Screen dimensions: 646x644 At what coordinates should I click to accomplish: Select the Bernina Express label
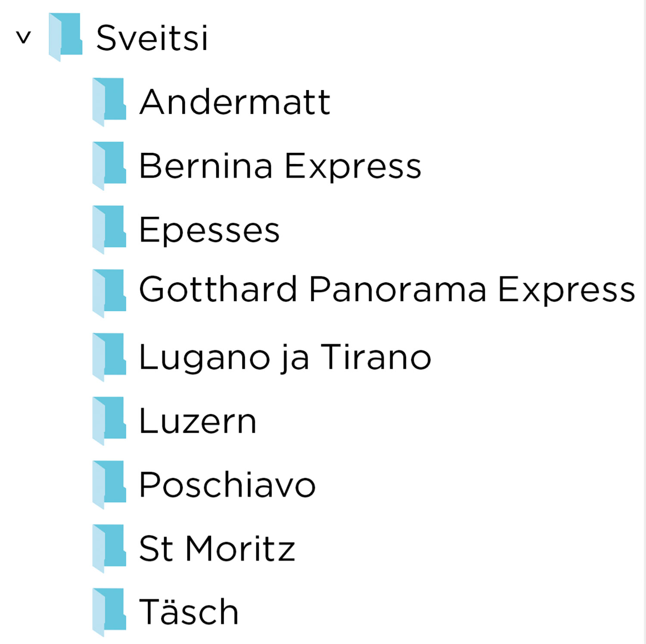click(280, 166)
